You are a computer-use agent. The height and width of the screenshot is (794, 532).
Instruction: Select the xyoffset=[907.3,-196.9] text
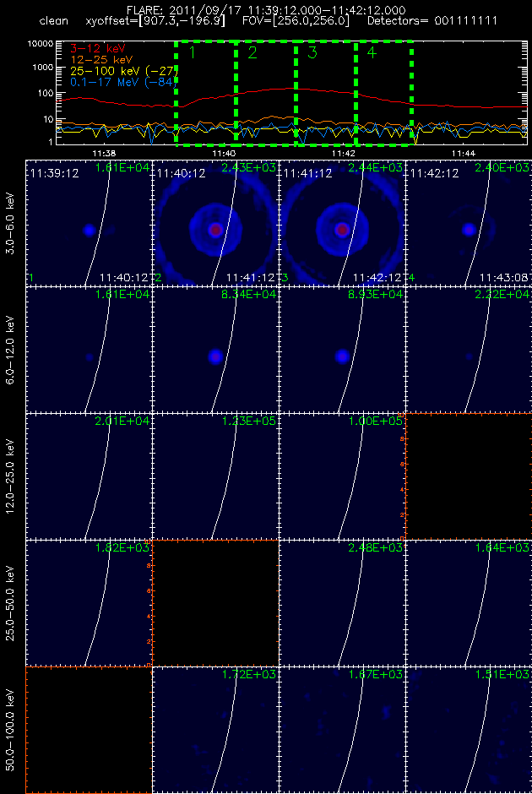pyautogui.click(x=155, y=21)
